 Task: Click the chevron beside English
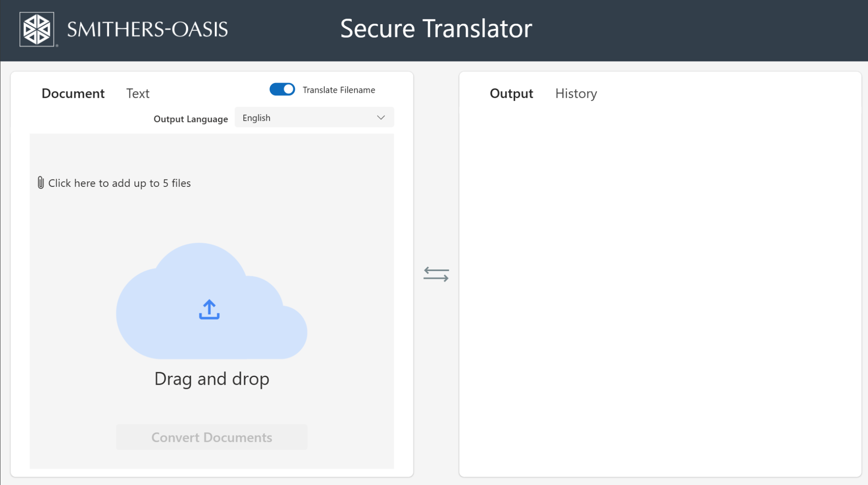point(380,117)
